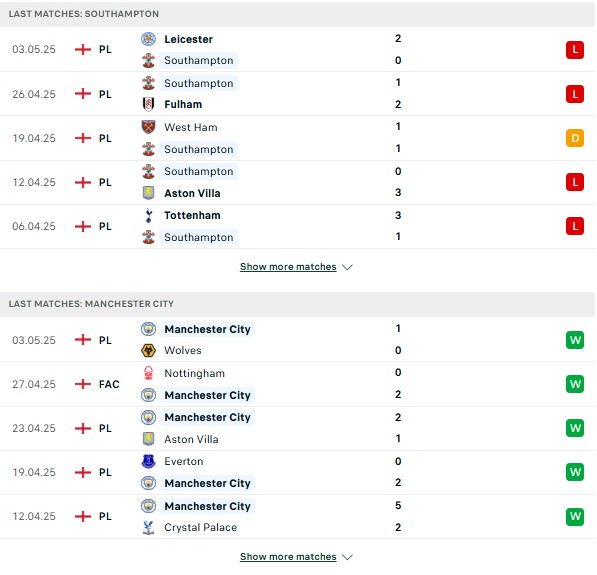Click the Everton club crest icon
Image resolution: width=597 pixels, height=575 pixels.
coord(148,461)
